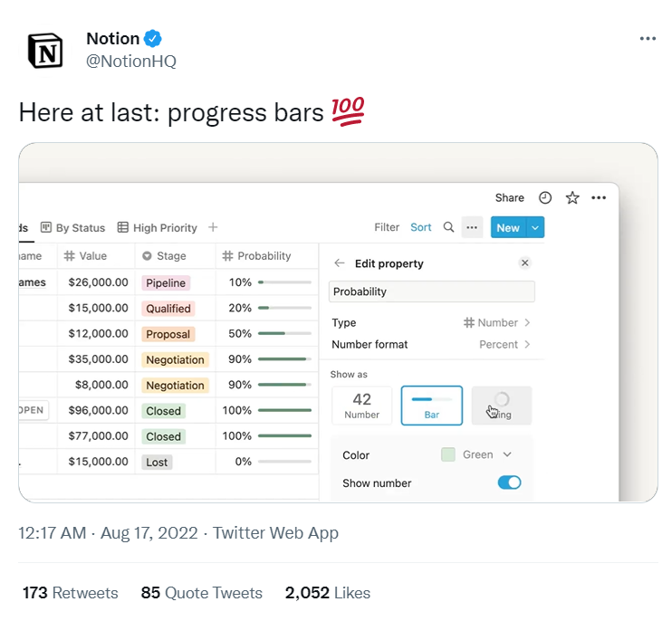Open the Number format Percent selector

(504, 344)
